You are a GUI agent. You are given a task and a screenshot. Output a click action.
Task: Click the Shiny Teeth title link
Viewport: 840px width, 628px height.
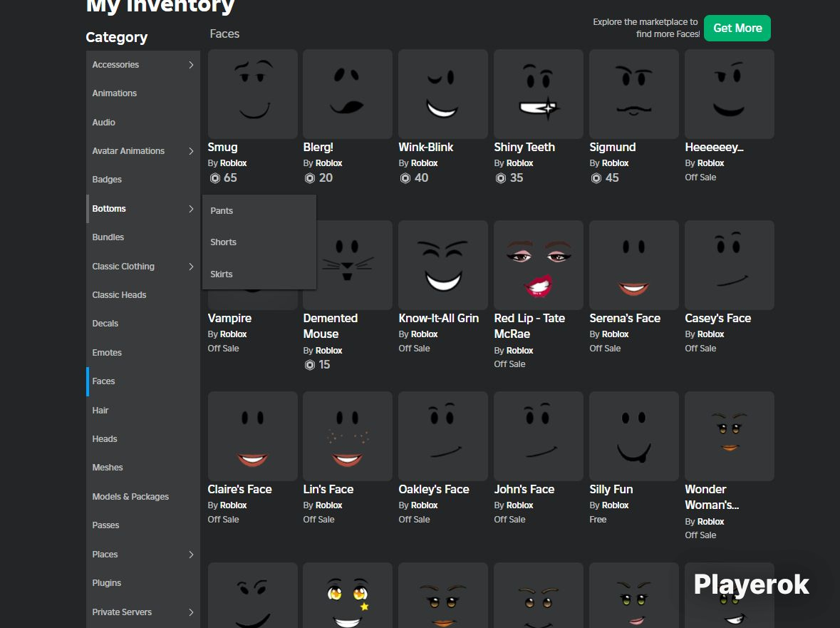pos(524,148)
